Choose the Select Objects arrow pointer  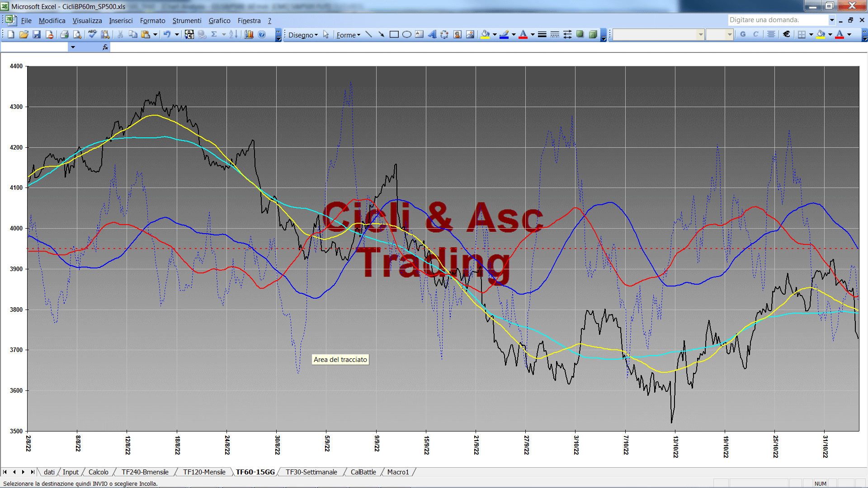[326, 34]
